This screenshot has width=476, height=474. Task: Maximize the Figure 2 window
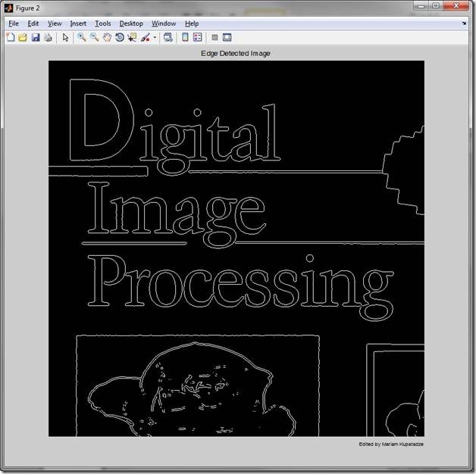click(x=437, y=6)
